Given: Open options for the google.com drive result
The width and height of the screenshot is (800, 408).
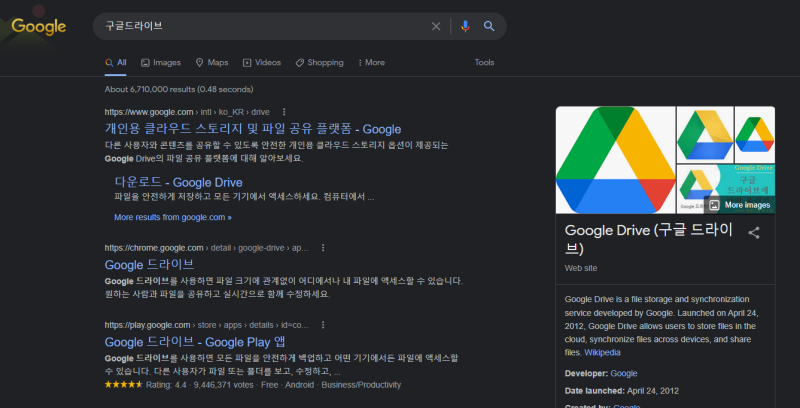Looking at the screenshot, I should (284, 112).
